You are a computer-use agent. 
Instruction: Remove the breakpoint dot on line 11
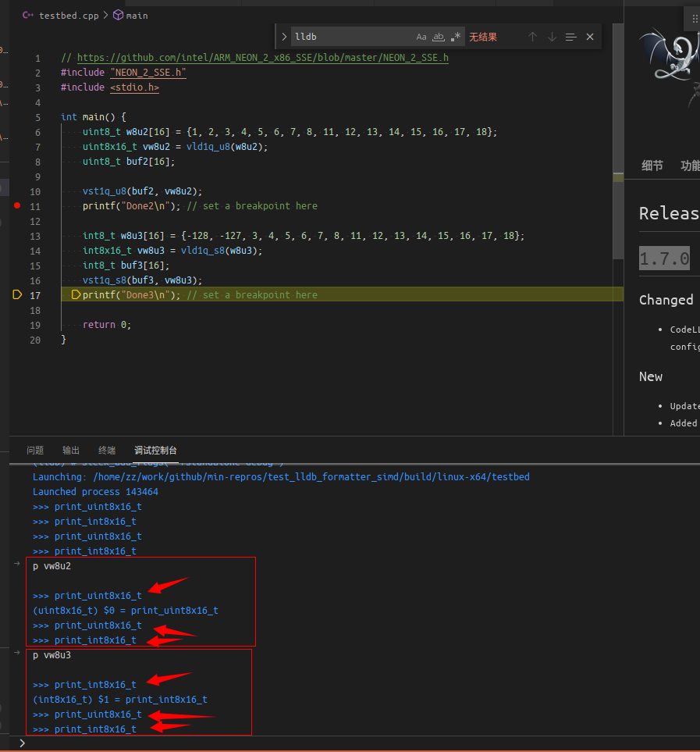click(x=17, y=205)
